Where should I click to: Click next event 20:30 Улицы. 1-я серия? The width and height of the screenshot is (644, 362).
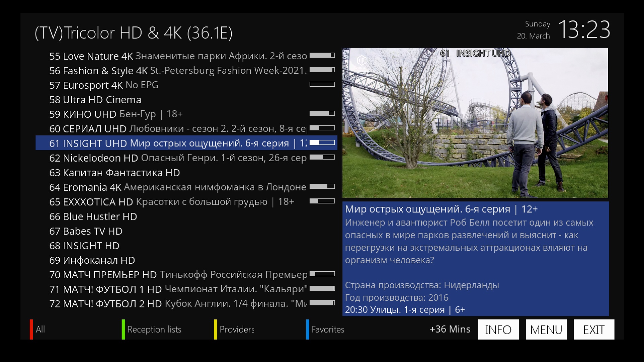(405, 310)
